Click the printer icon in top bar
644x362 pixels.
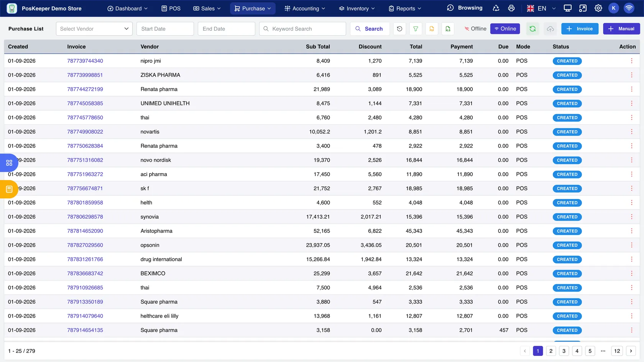(511, 8)
